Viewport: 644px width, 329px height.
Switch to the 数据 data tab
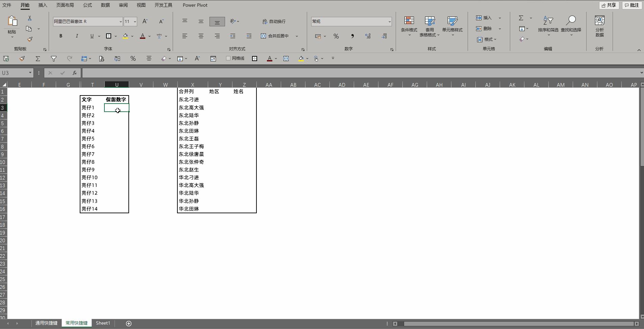coord(105,5)
